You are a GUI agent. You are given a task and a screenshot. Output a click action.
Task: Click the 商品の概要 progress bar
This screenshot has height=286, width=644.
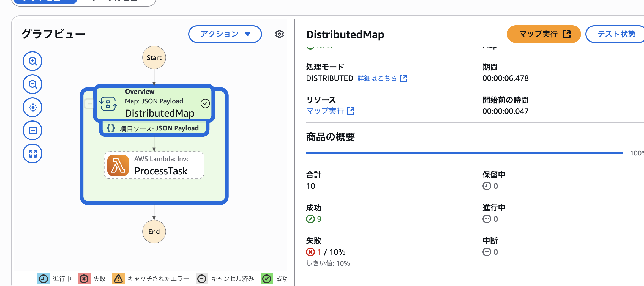(465, 153)
